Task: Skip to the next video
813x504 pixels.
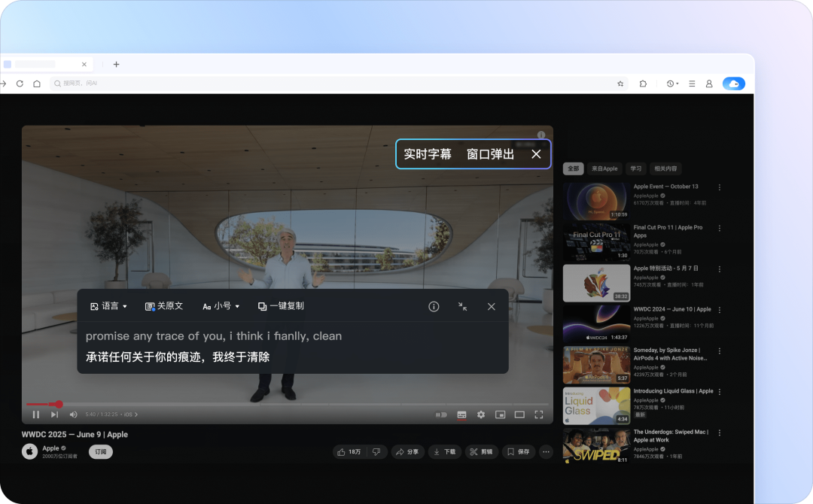Action: pos(54,414)
